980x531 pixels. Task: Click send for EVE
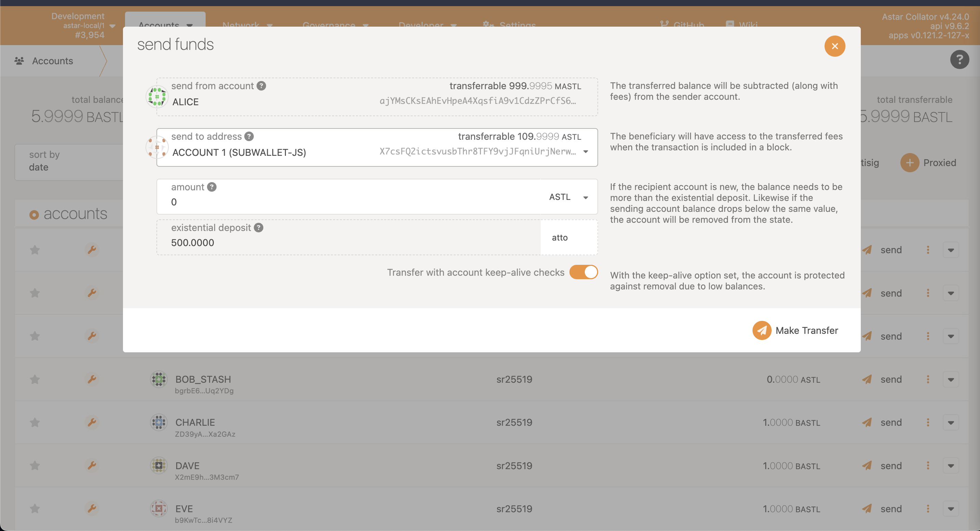[x=882, y=508]
